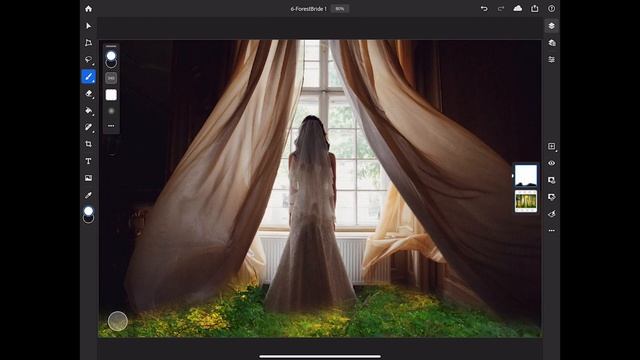Switch to compact layer view
640x360 pixels.
pos(551,26)
